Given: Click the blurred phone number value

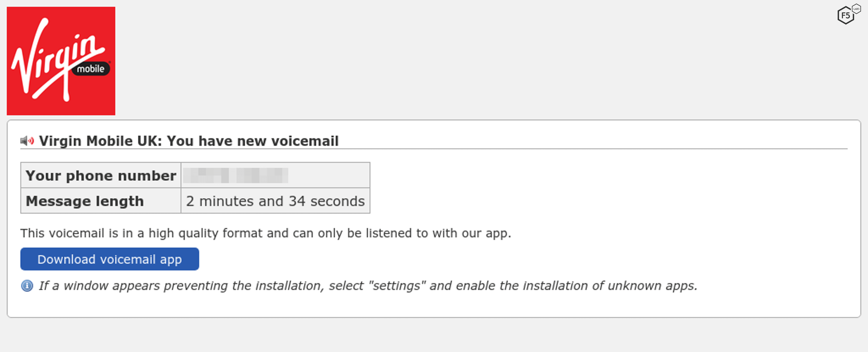Looking at the screenshot, I should tap(235, 176).
